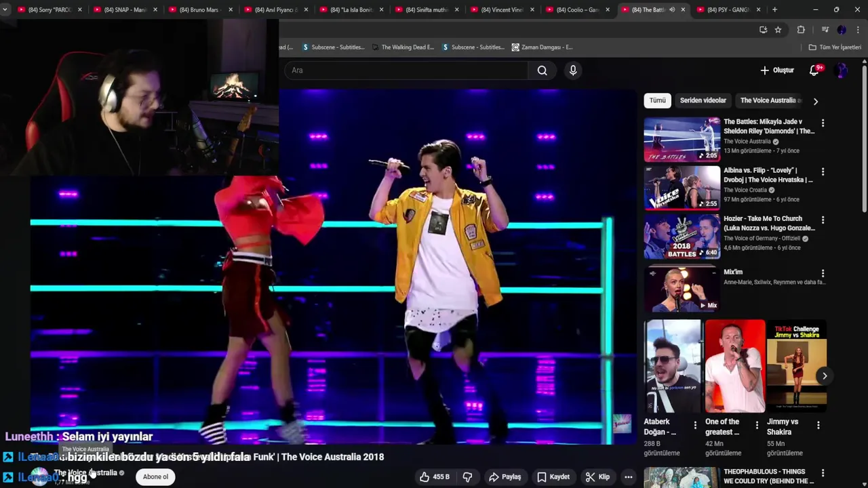
Task: Open the YouTube account avatar menu
Action: coord(842,70)
